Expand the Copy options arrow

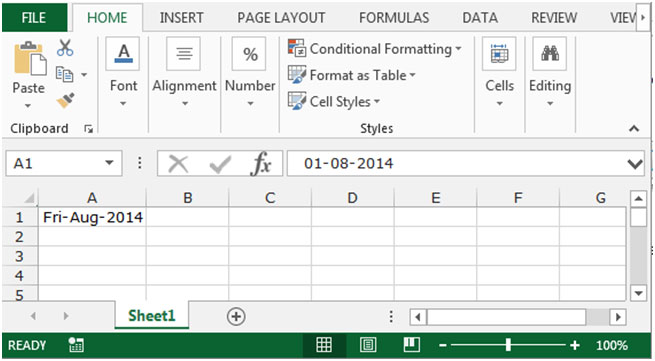84,75
